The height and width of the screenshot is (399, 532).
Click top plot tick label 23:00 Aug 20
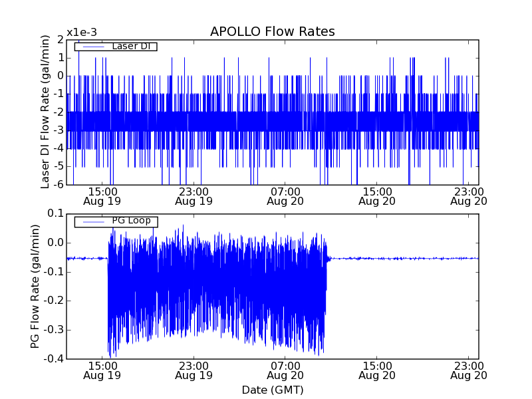pos(469,196)
